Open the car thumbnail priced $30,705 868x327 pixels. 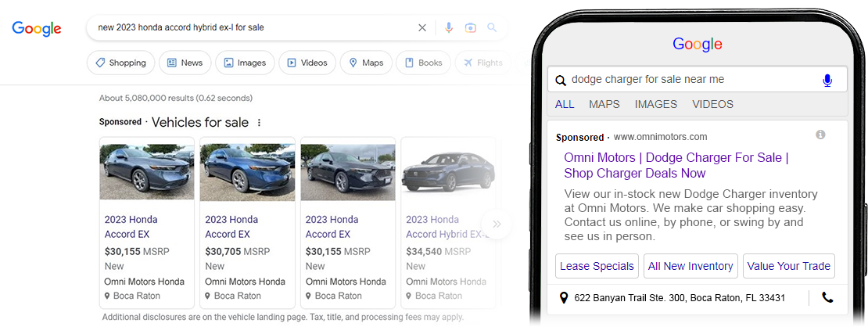tap(247, 172)
